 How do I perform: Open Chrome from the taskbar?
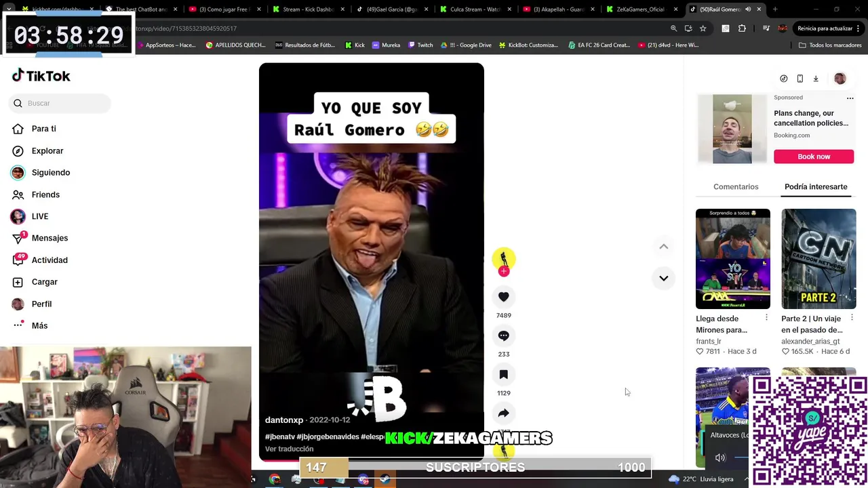click(275, 479)
